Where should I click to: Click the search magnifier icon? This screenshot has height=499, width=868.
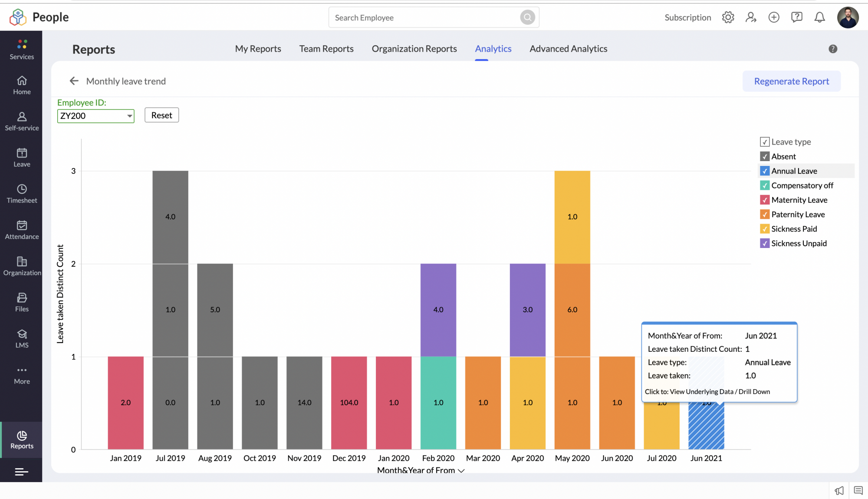[x=527, y=17]
